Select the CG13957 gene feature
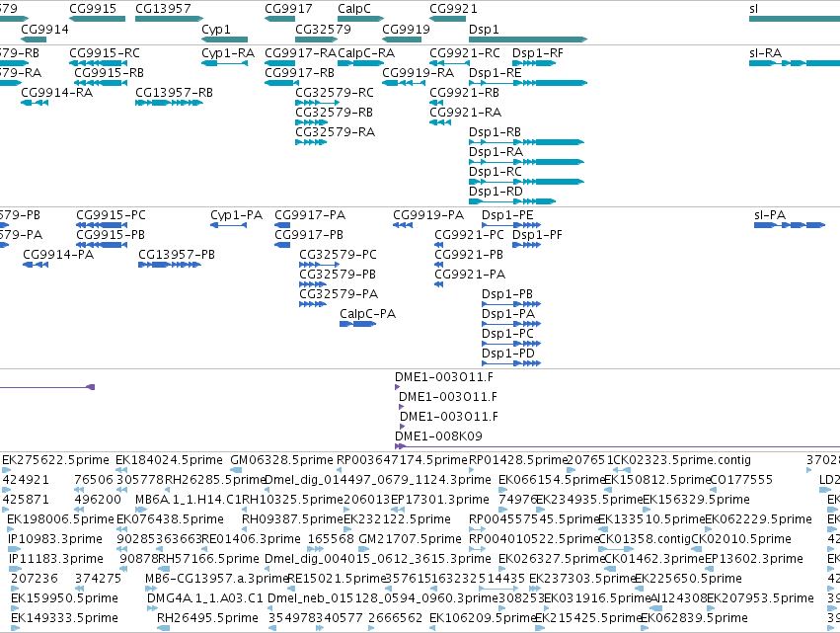 coord(170,19)
